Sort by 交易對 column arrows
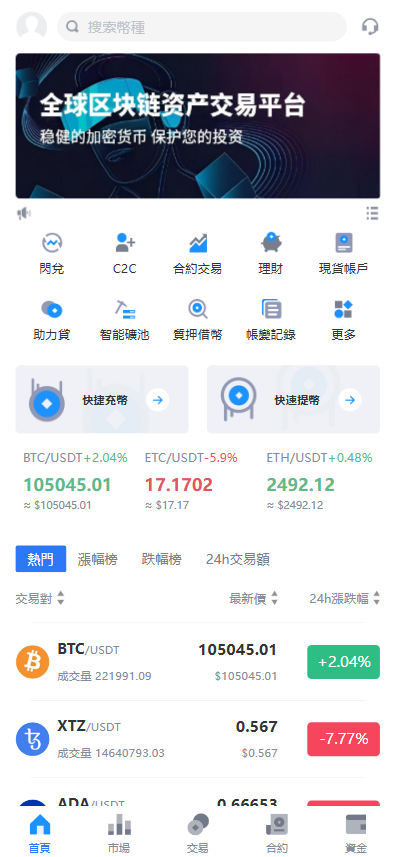 pos(61,598)
